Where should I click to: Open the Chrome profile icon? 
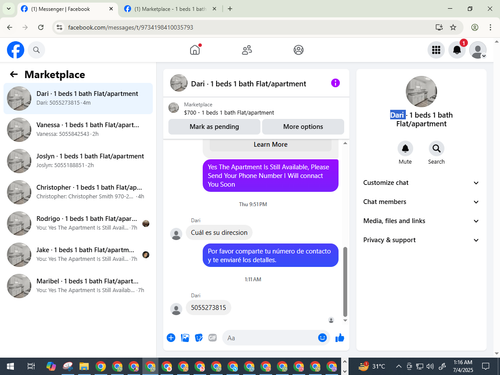click(x=475, y=27)
